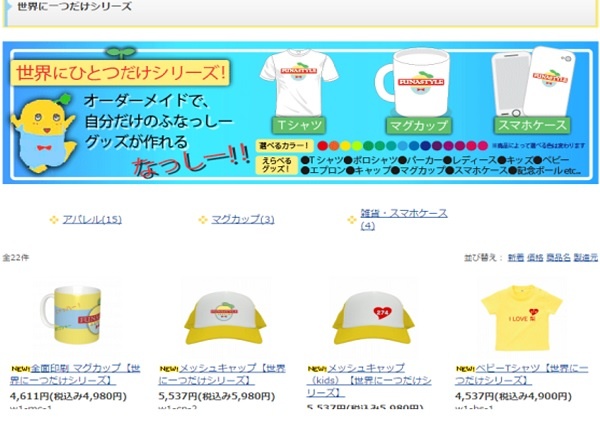The image size is (600, 438).
Task: Click the price 4,611円(税込み4,980円)
Action: pyautogui.click(x=68, y=396)
